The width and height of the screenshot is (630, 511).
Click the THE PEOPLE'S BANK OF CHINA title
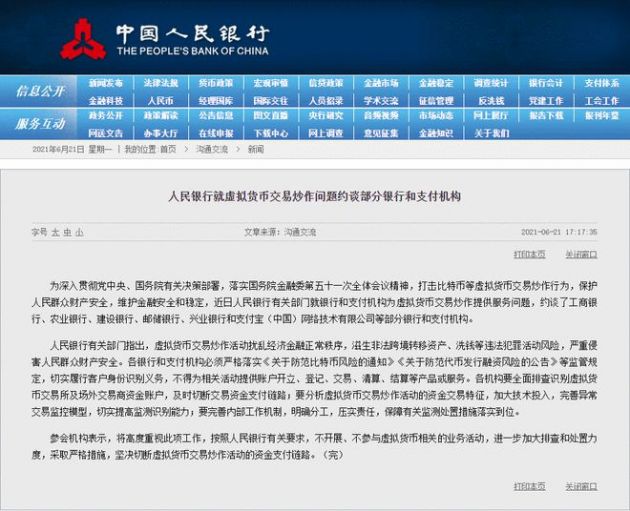[x=193, y=51]
